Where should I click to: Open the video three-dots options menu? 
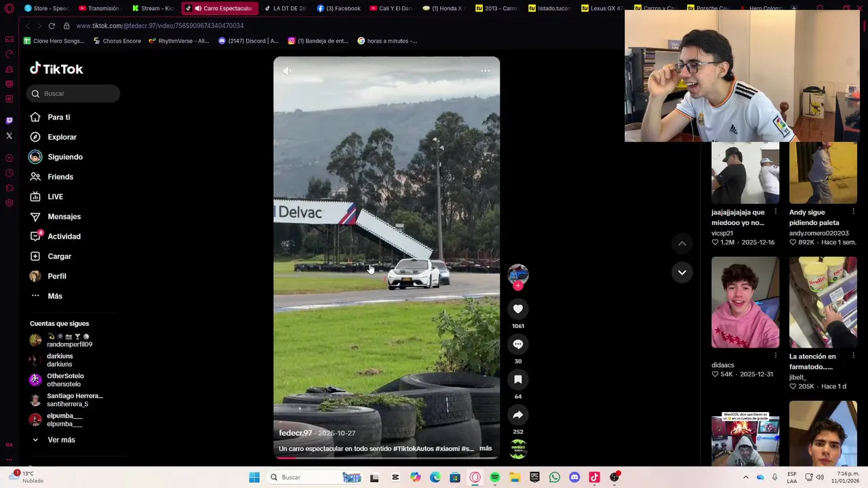click(486, 71)
